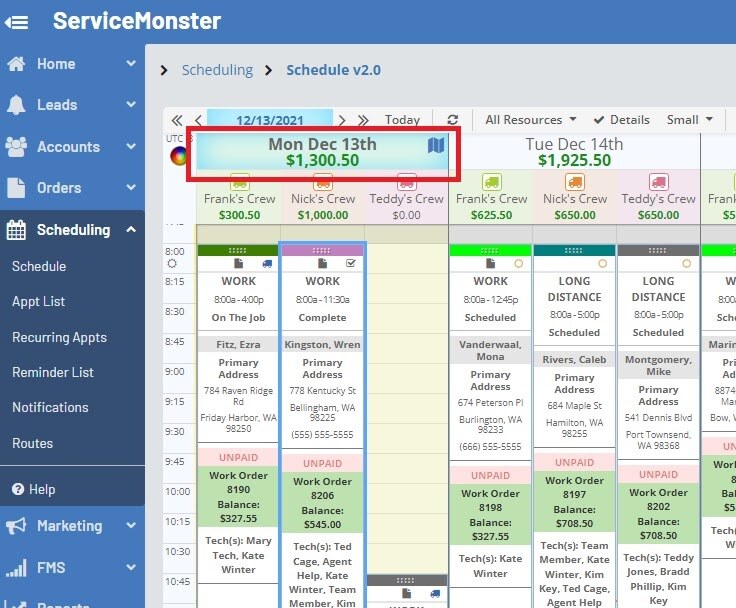Screen dimensions: 736x608
Task: Toggle the checkbox icon on Kingston, Wren's appointment
Action: click(350, 263)
